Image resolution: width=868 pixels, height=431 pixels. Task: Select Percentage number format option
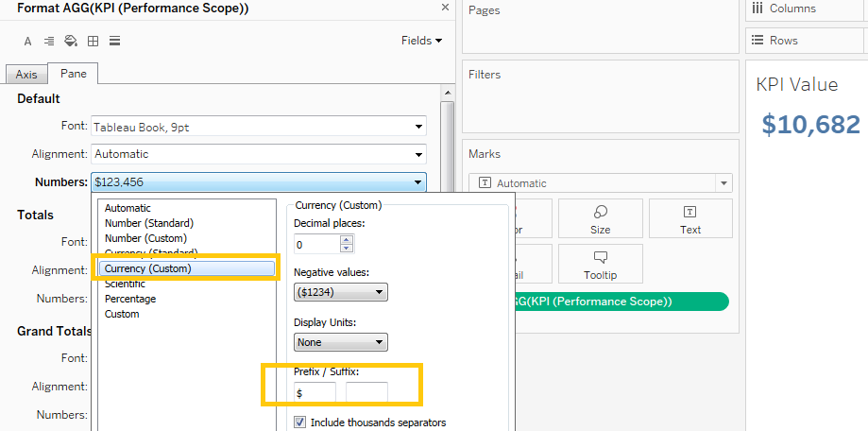[130, 299]
